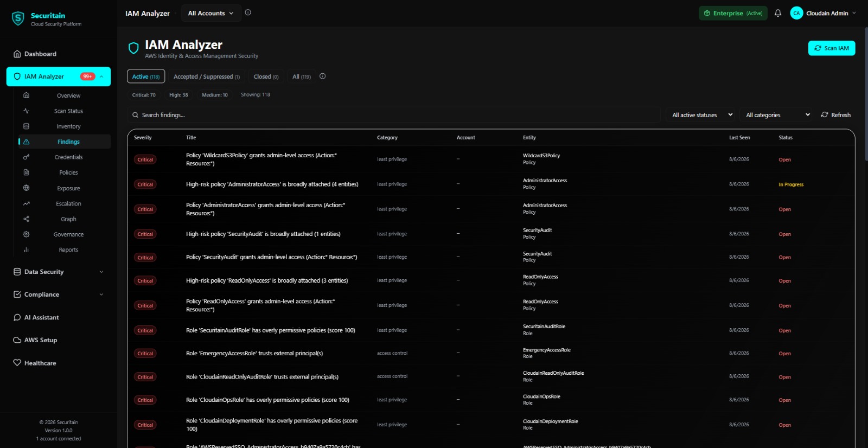Viewport: 868px width, 448px height.
Task: Open 'WildcardS3Policy' grants admin-level access finding
Action: (261, 159)
